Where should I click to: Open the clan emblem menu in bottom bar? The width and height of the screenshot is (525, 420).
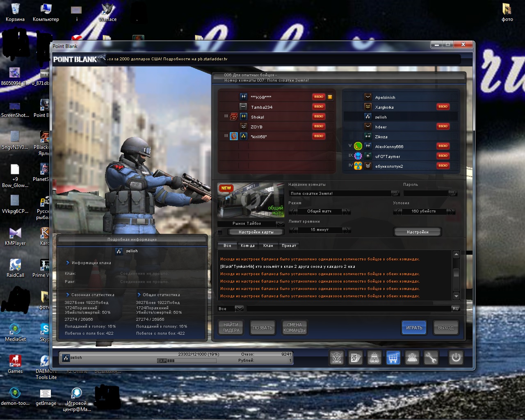click(336, 358)
